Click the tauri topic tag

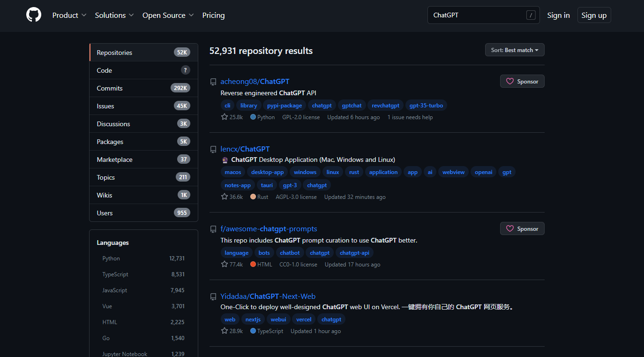(x=267, y=185)
